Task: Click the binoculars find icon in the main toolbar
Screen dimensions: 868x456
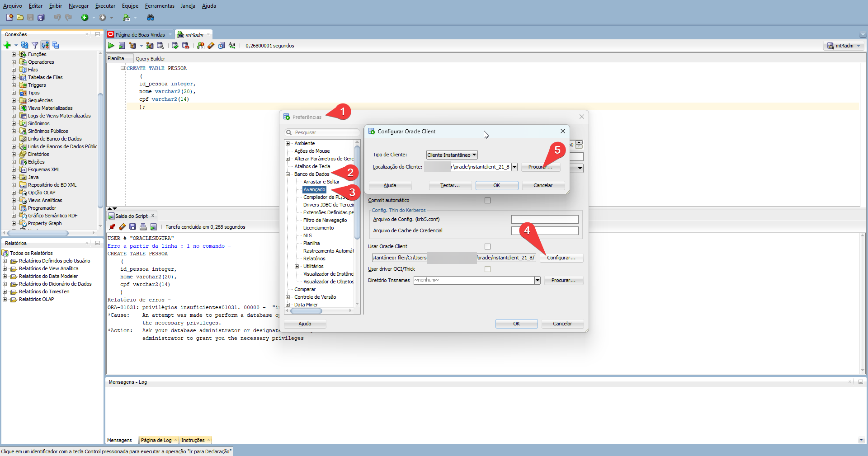Action: 151,18
